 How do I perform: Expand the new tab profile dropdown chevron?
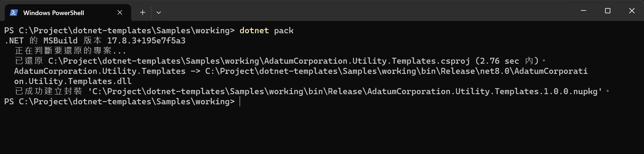[x=159, y=13]
